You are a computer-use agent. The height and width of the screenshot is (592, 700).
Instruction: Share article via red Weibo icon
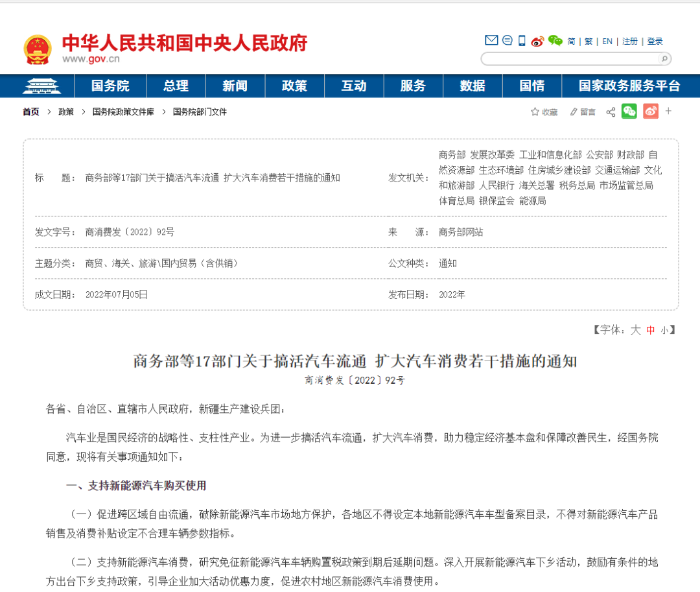coord(651,112)
